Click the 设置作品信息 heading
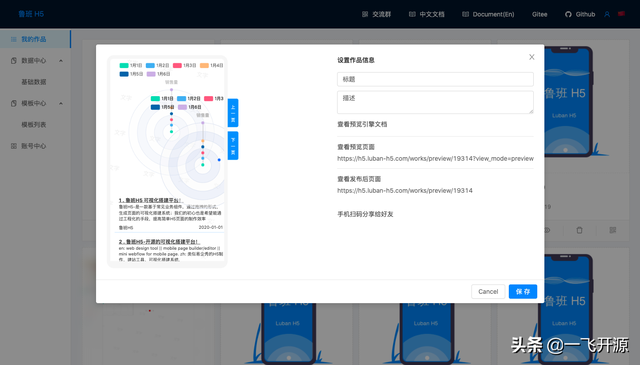640x365 pixels. click(x=356, y=60)
